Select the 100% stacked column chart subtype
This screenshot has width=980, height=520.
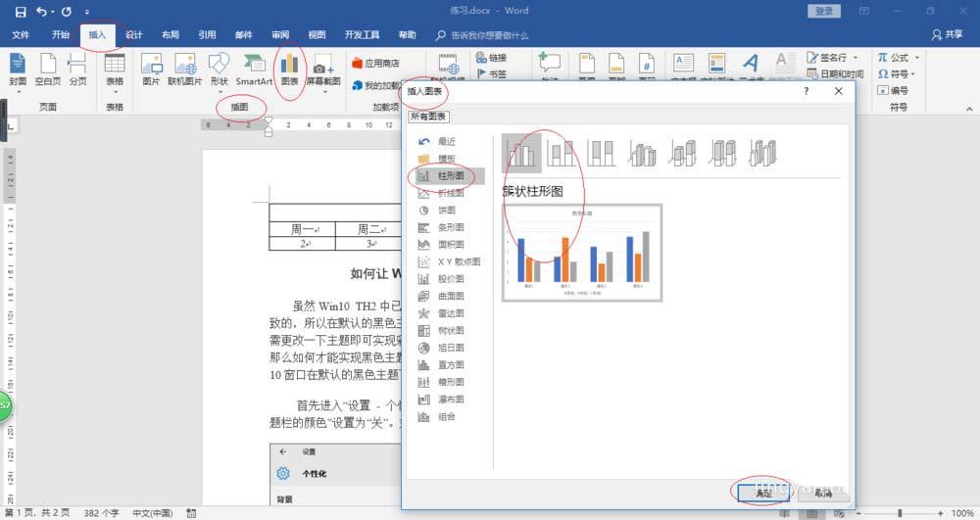pyautogui.click(x=602, y=153)
